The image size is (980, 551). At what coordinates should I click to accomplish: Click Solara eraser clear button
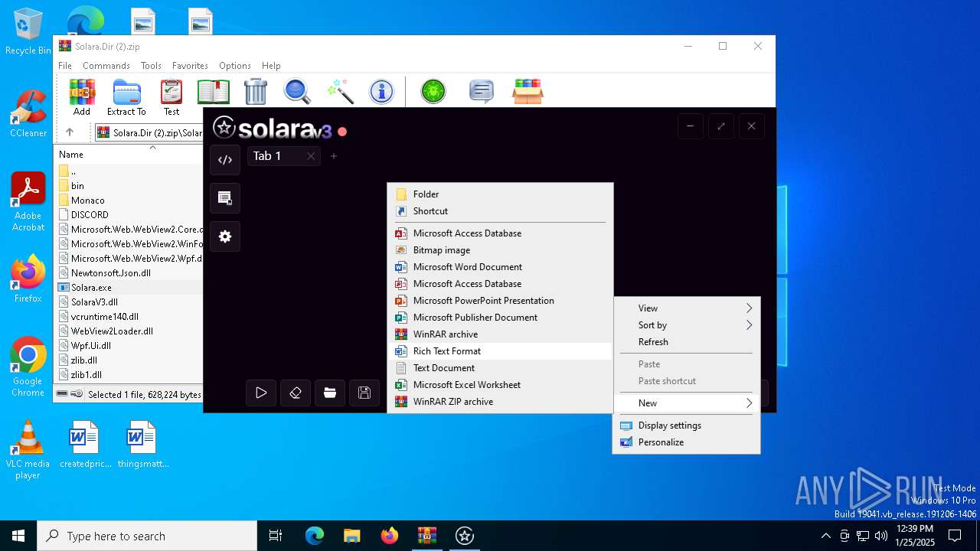click(296, 393)
